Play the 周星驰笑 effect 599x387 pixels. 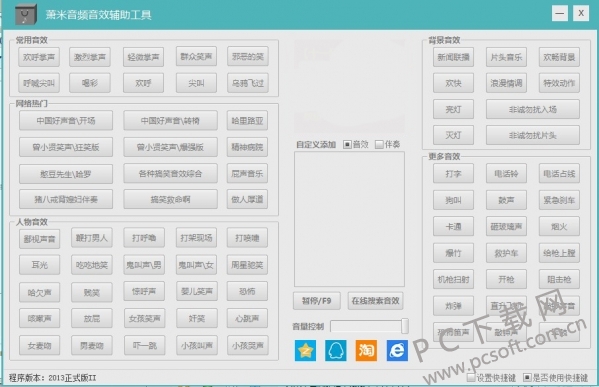click(x=247, y=265)
